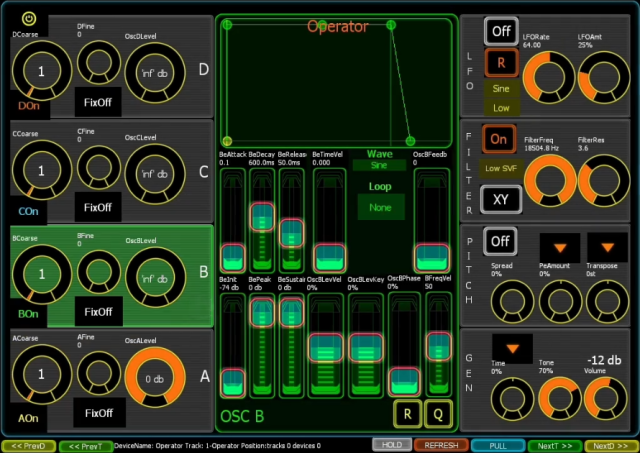Click the bottom-right envelope node
Image resolution: width=640 pixels, height=453 pixels.
(410, 141)
